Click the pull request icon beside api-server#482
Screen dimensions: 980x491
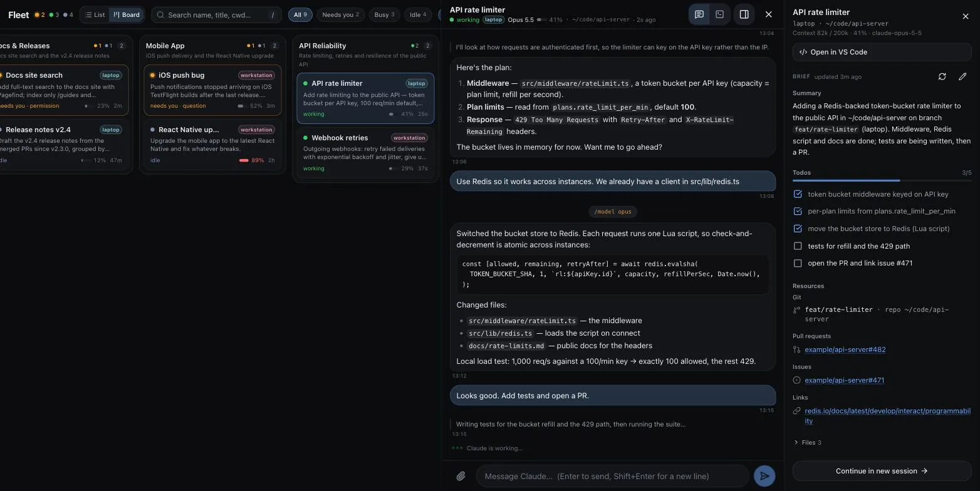[796, 349]
